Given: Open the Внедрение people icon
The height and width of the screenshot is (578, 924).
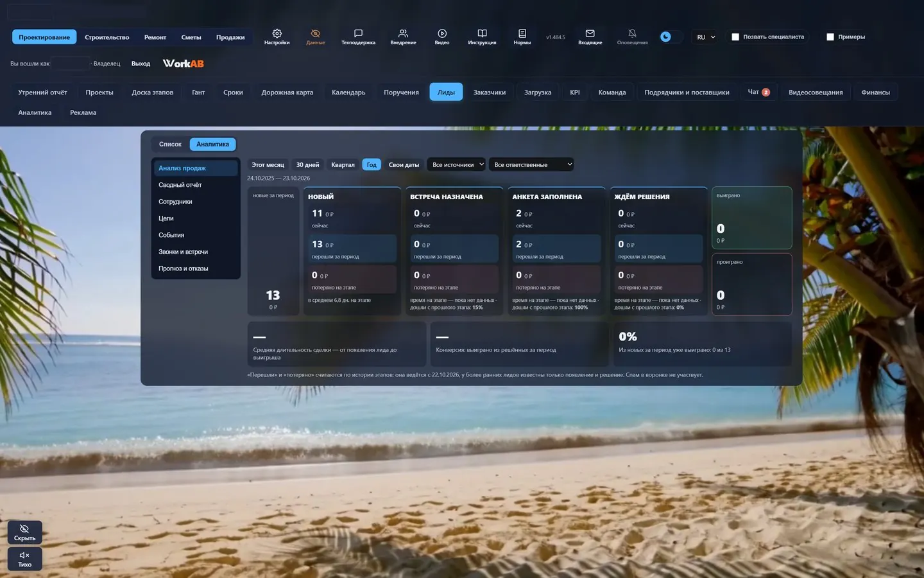Looking at the screenshot, I should click(403, 37).
